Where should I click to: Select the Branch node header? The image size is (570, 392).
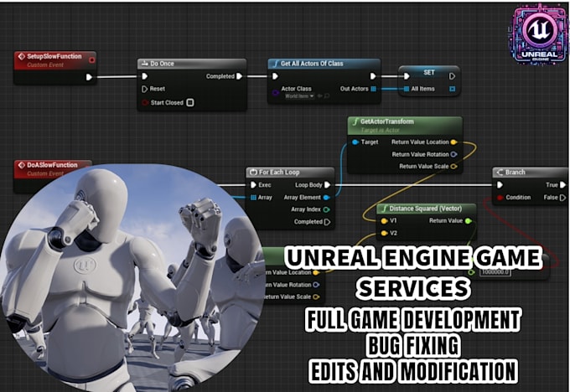point(531,173)
